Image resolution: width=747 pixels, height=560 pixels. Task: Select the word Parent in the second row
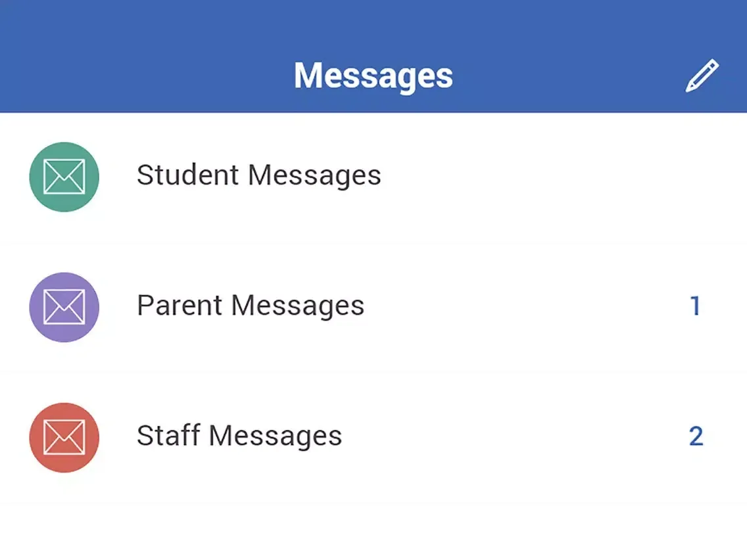[x=180, y=306]
